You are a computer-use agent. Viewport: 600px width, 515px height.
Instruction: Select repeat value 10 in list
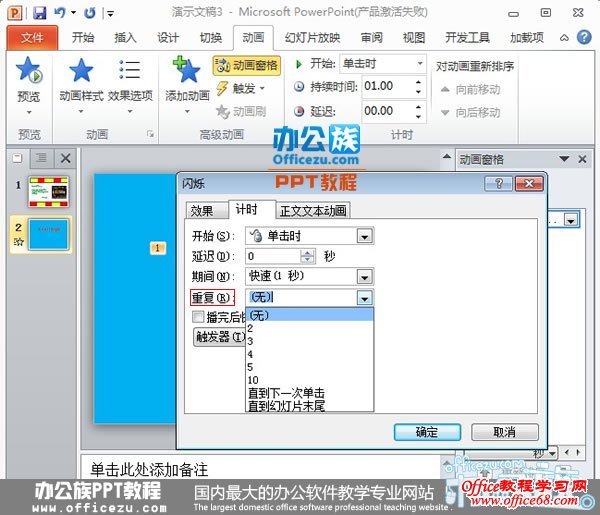[x=309, y=380]
